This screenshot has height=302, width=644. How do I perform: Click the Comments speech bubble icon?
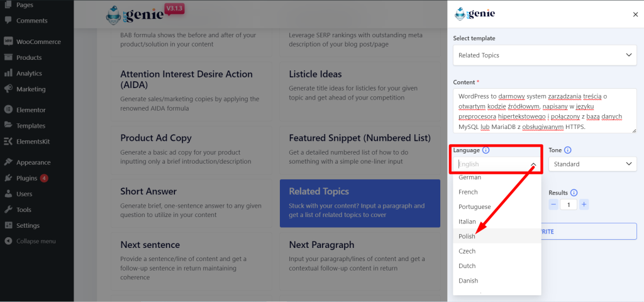8,21
